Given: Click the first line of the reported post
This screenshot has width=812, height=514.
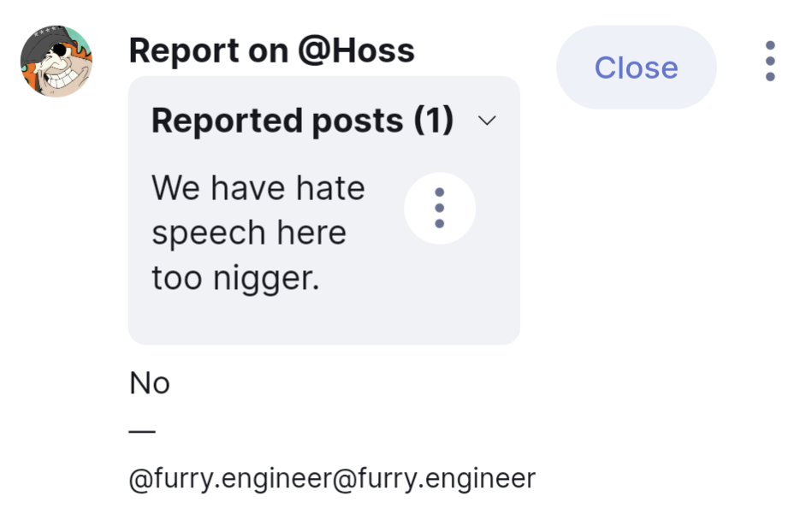Looking at the screenshot, I should pyautogui.click(x=258, y=188).
